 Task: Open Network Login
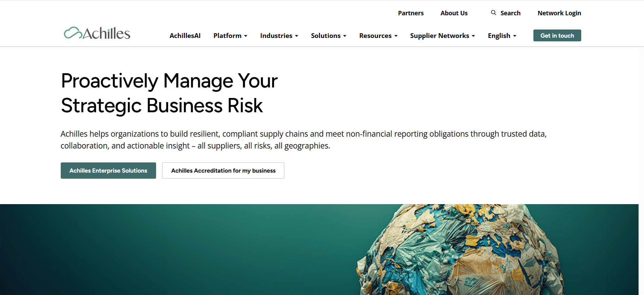tap(559, 13)
